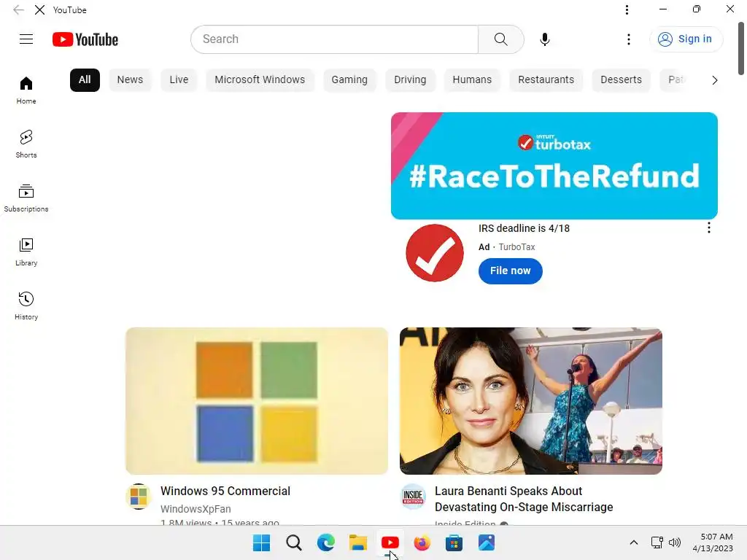
Task: Open Shorts in sidebar
Action: [x=26, y=144]
